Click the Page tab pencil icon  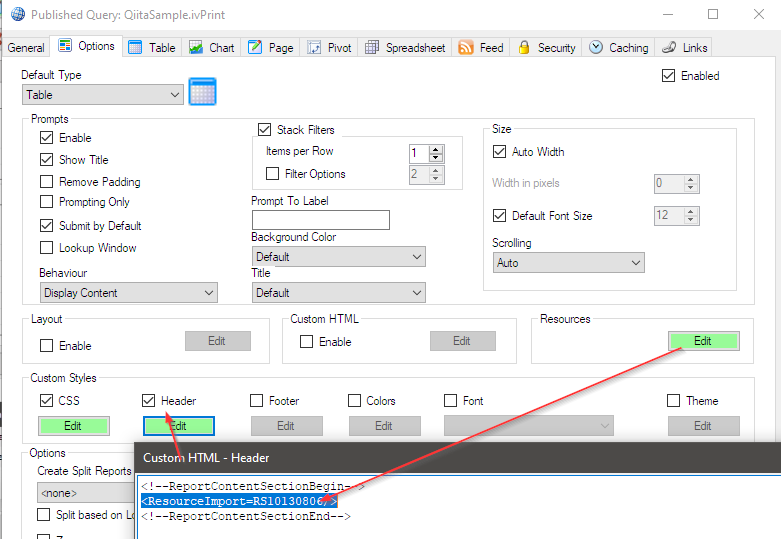pos(255,47)
